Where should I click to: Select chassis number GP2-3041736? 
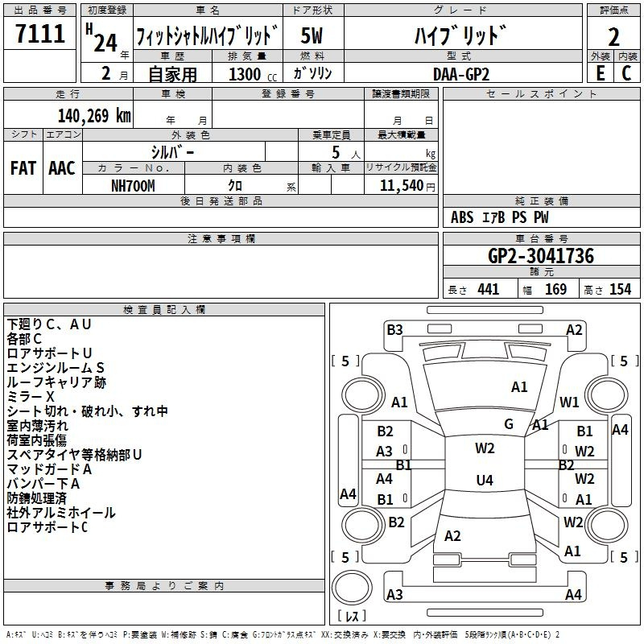(541, 256)
